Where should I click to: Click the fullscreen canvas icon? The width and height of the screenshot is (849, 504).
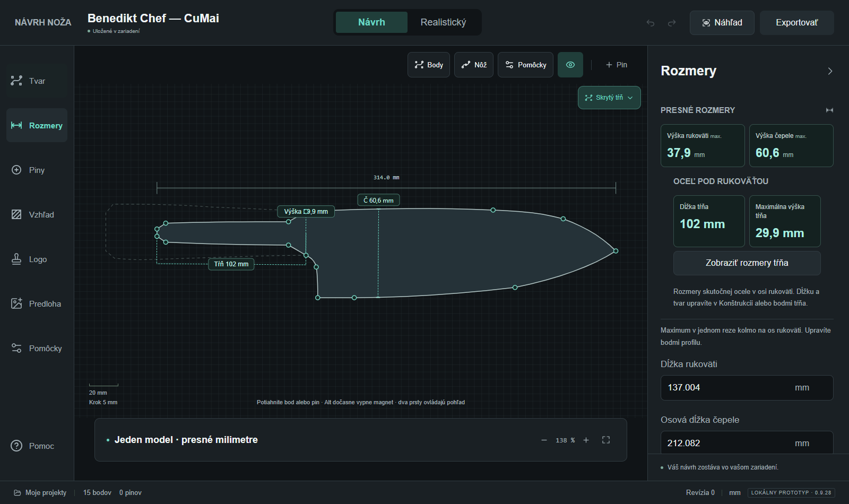click(606, 440)
